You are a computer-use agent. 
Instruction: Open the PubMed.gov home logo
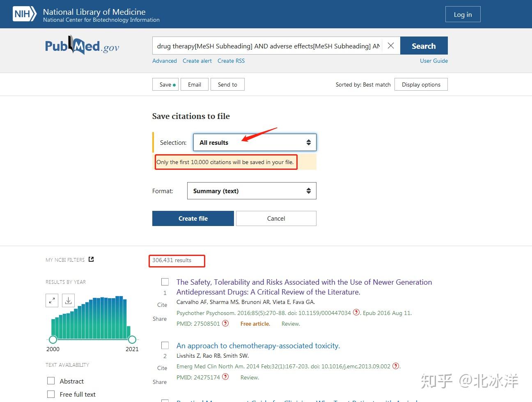coord(81,46)
